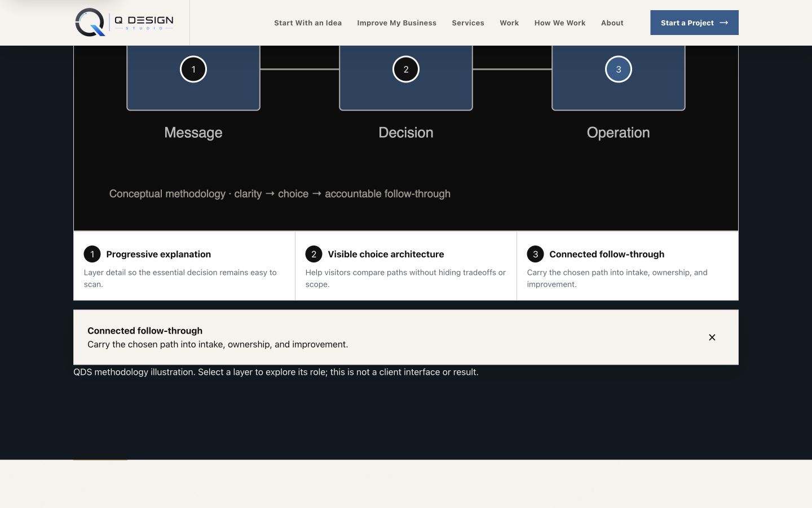The height and width of the screenshot is (508, 812).
Task: Open the Progressive explanation layer tab
Action: [x=184, y=266]
